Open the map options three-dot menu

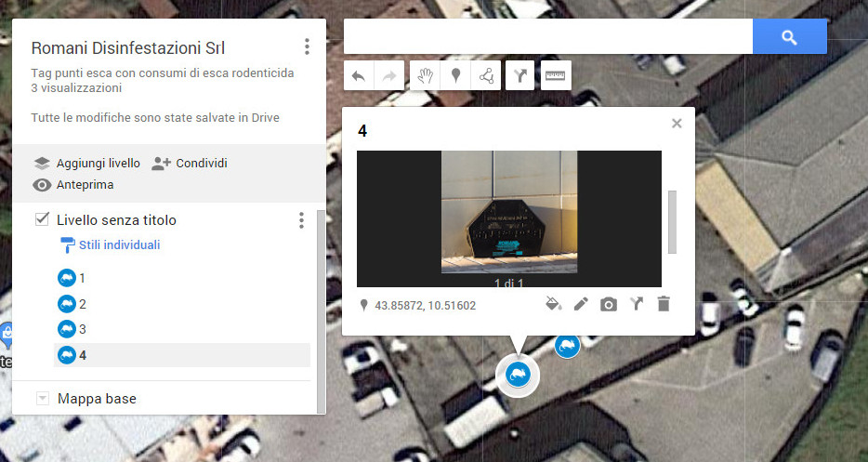(307, 46)
